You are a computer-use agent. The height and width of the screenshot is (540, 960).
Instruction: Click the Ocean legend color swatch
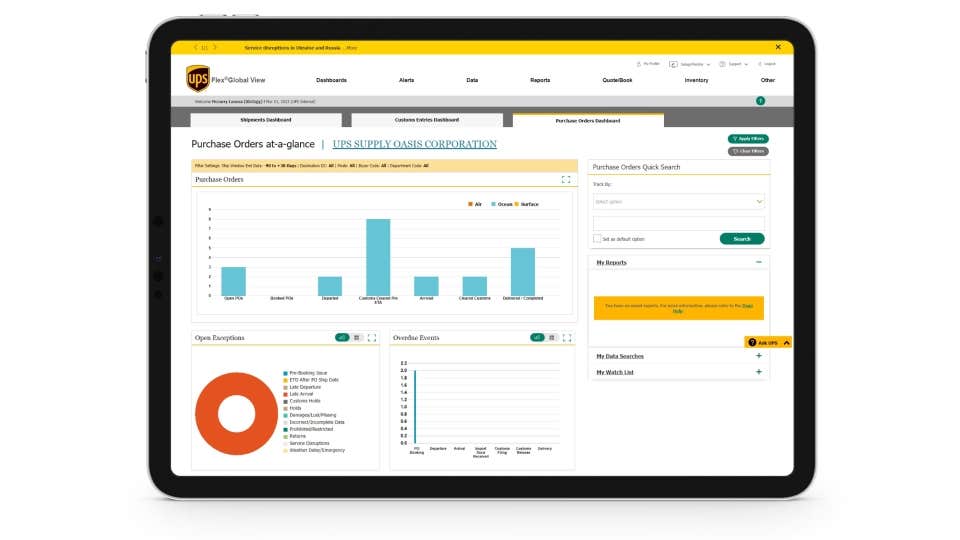pos(493,204)
